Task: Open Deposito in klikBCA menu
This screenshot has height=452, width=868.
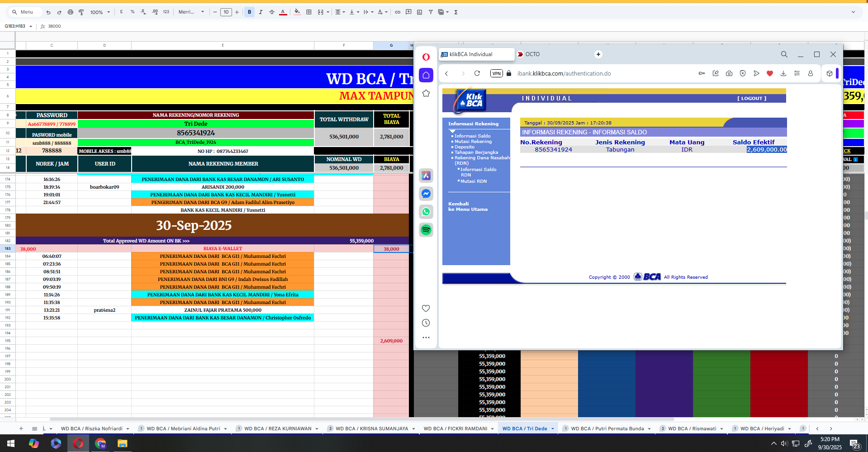Action: coord(464,147)
